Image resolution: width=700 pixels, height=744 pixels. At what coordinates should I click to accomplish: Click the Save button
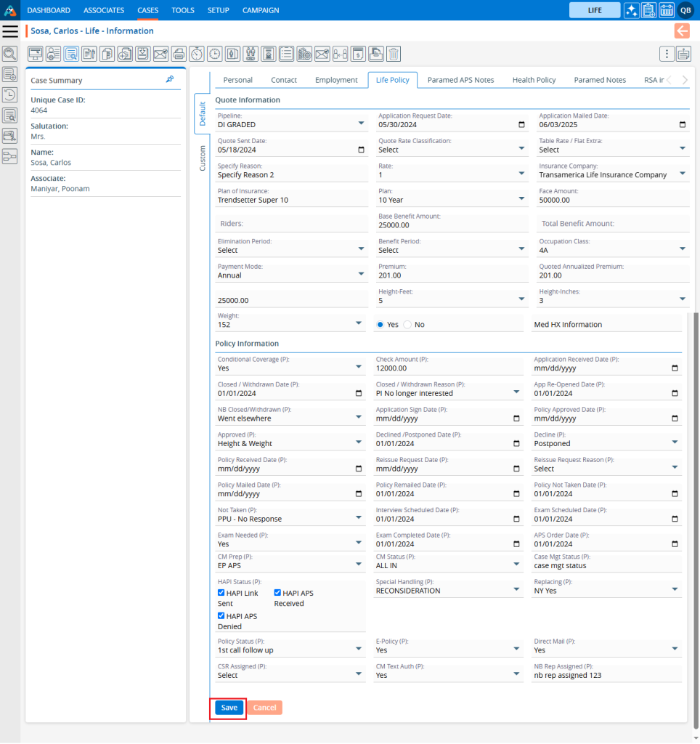pos(229,708)
